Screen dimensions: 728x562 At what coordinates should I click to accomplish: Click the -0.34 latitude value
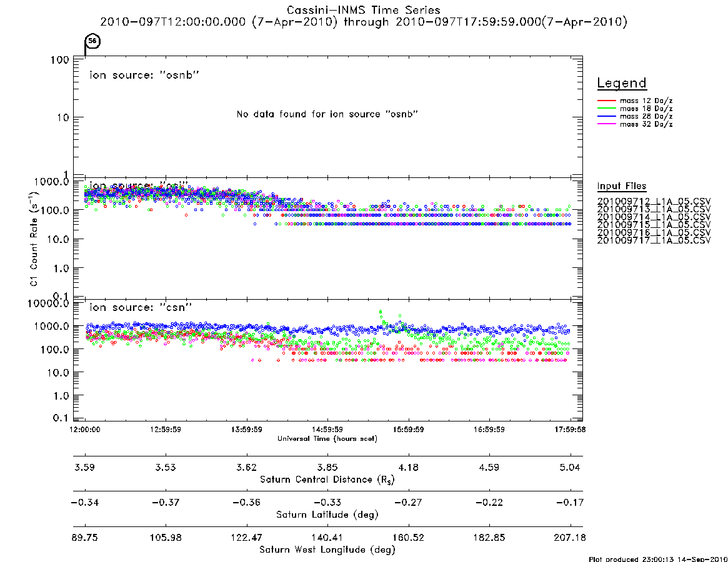(x=84, y=503)
